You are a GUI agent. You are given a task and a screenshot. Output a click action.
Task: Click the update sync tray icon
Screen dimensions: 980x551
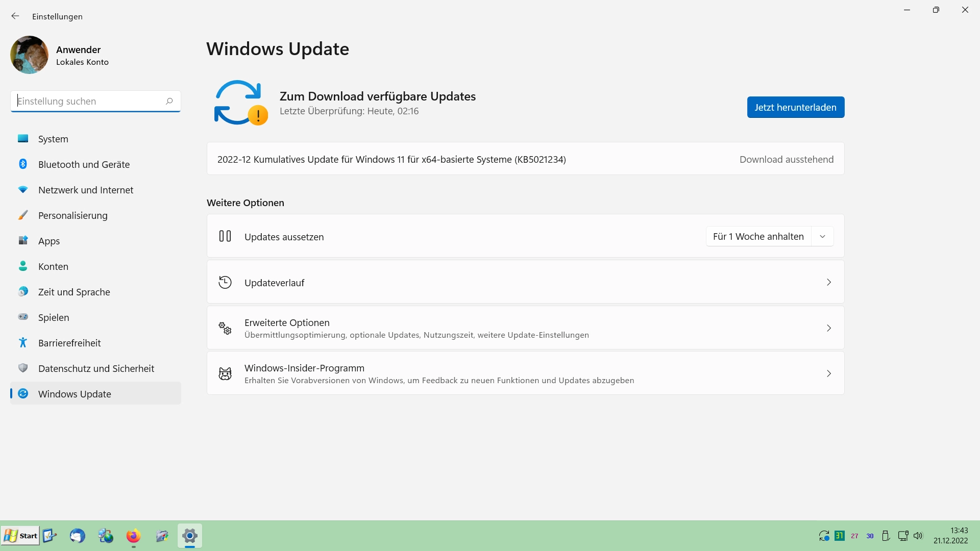(824, 536)
